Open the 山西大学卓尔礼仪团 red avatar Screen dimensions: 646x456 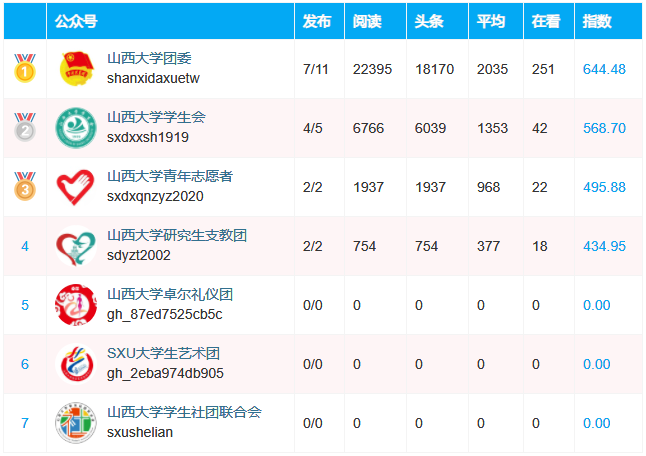tap(76, 305)
